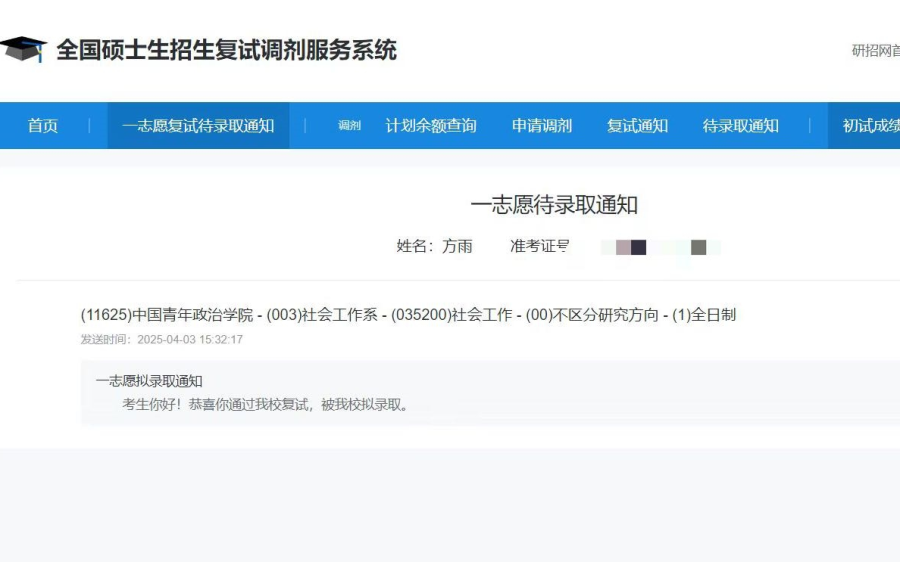Click the name text 姓名：方雨
The width and height of the screenshot is (900, 562).
coord(435,246)
